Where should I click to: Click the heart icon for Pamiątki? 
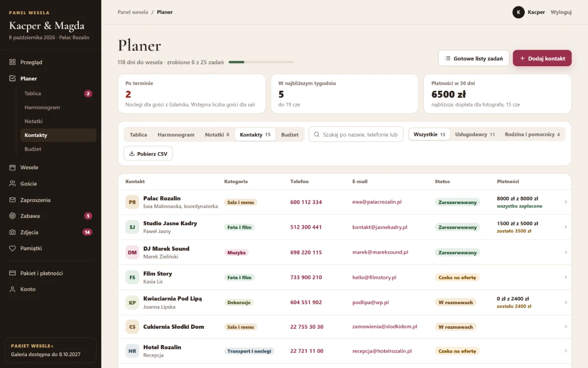(x=12, y=248)
